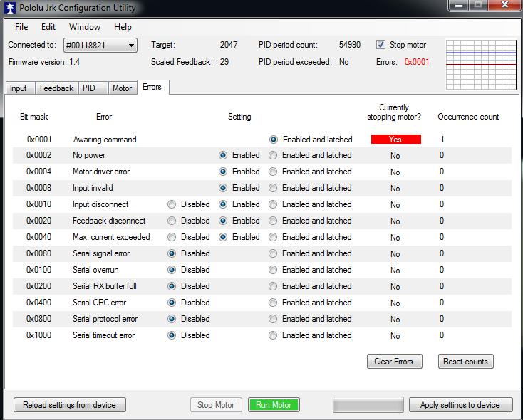Click Reload settings from device

tap(69, 405)
